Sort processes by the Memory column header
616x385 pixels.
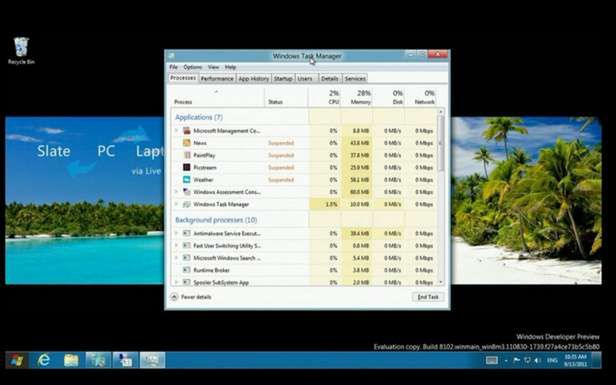(x=357, y=97)
